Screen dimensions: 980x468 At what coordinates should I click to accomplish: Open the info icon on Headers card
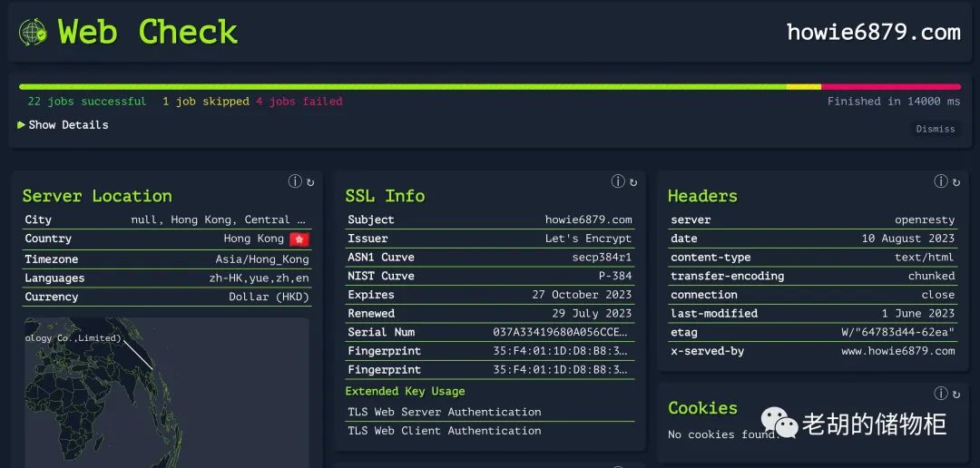coord(941,181)
